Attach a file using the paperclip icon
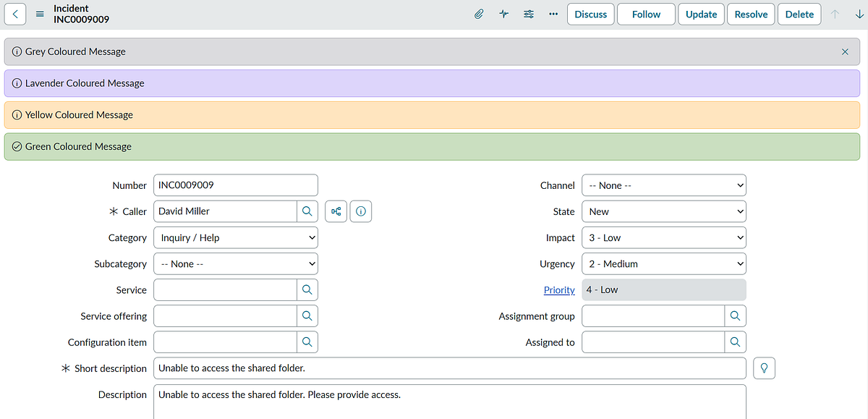This screenshot has width=868, height=419. 479,14
